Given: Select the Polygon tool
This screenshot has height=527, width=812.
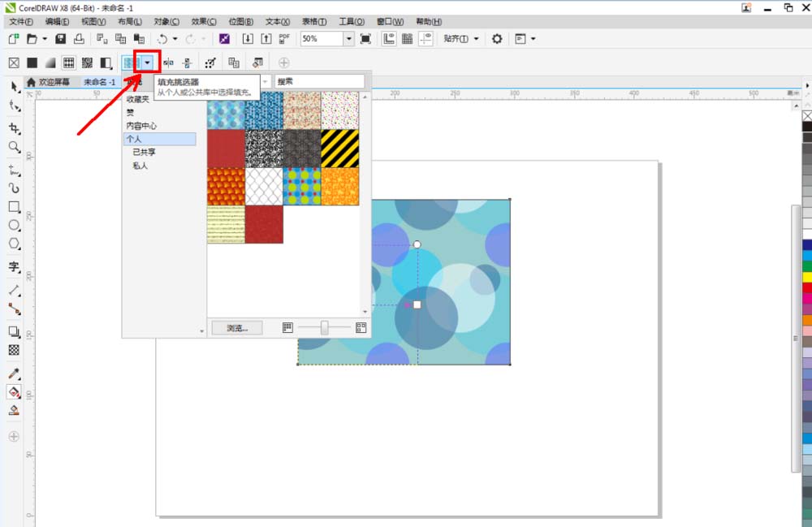Looking at the screenshot, I should coord(14,244).
